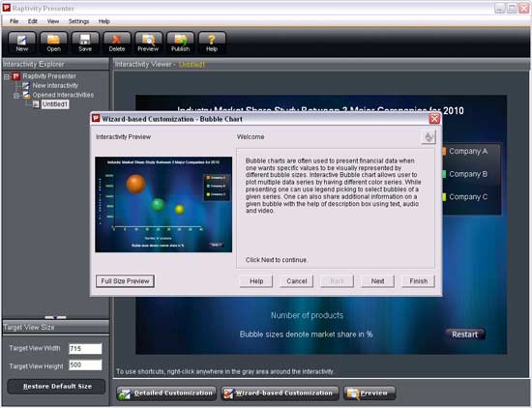
Task: Click the 'Untitled1' viewer title text
Action: point(192,65)
